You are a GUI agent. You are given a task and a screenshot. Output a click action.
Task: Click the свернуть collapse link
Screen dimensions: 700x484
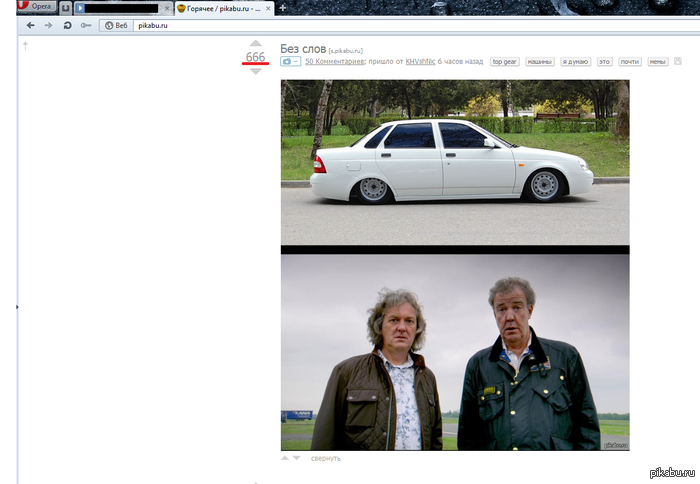[x=326, y=459]
